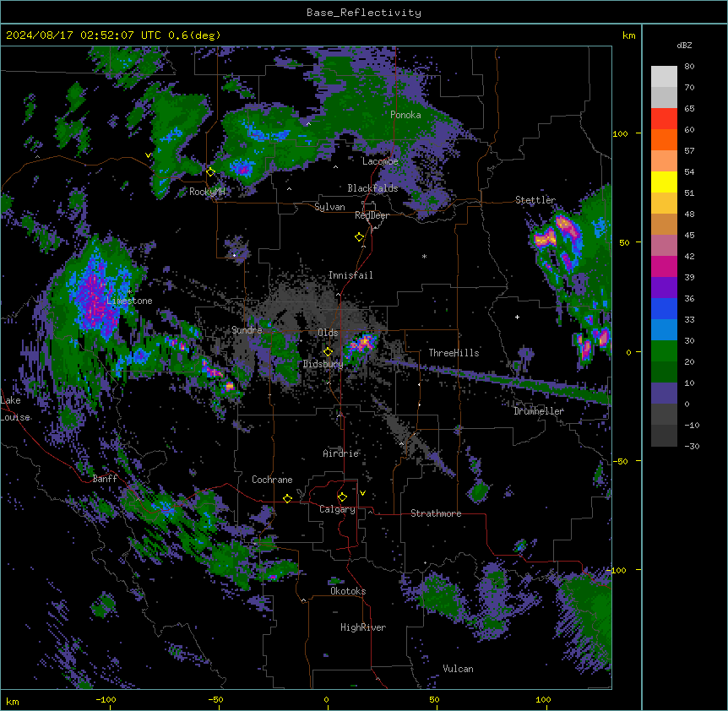The image size is (728, 711).
Task: Click the yellow diamond marker near RockyMH
Action: tap(210, 172)
